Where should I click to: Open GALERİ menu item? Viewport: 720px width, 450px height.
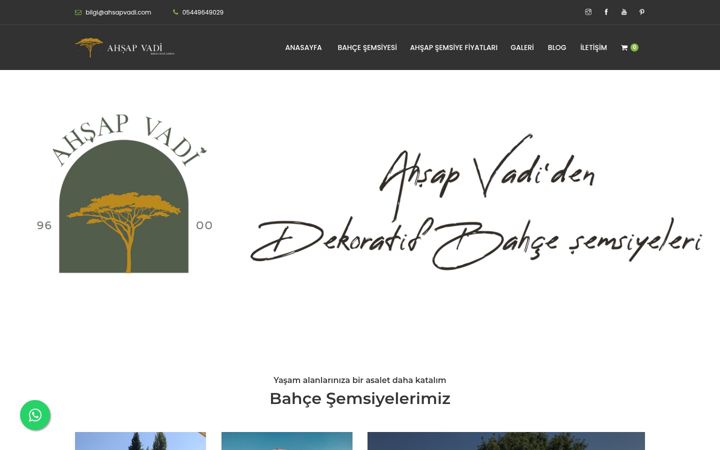[522, 47]
